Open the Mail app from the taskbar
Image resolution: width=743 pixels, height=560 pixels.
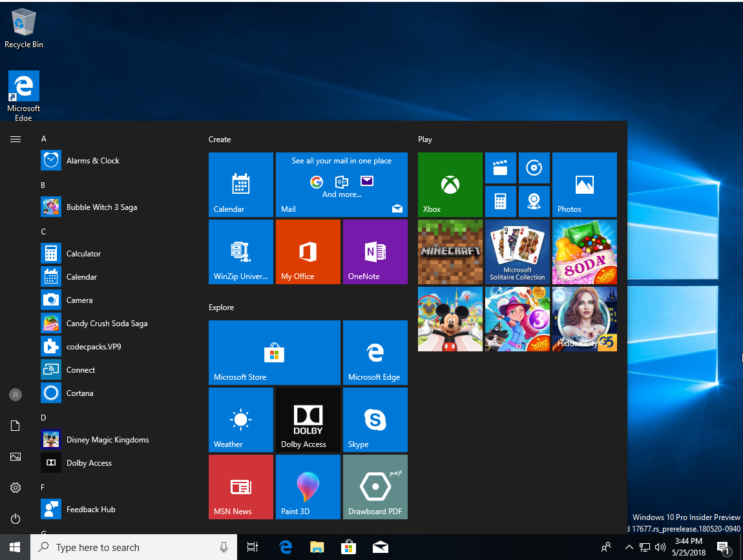[381, 547]
